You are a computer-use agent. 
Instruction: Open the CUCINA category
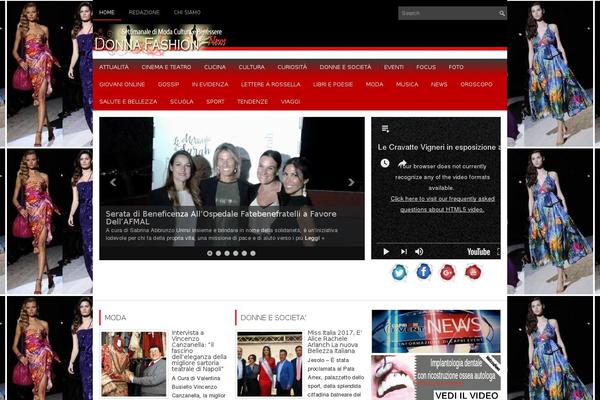click(x=215, y=67)
